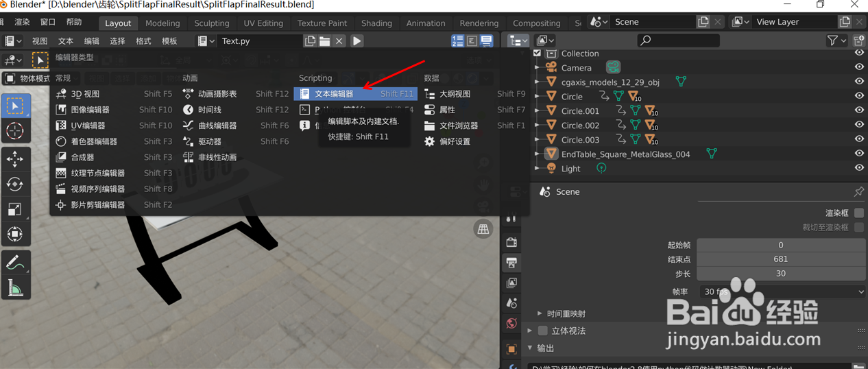The image size is (868, 369).
Task: Open 偏好设置 from the 数据 column
Action: click(474, 141)
